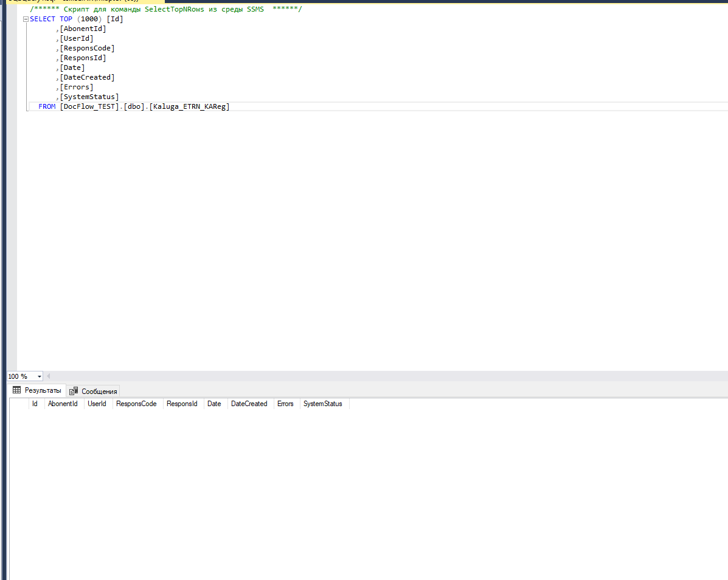Click the horizontal scrollbar left arrow
728x580 pixels.
point(48,376)
